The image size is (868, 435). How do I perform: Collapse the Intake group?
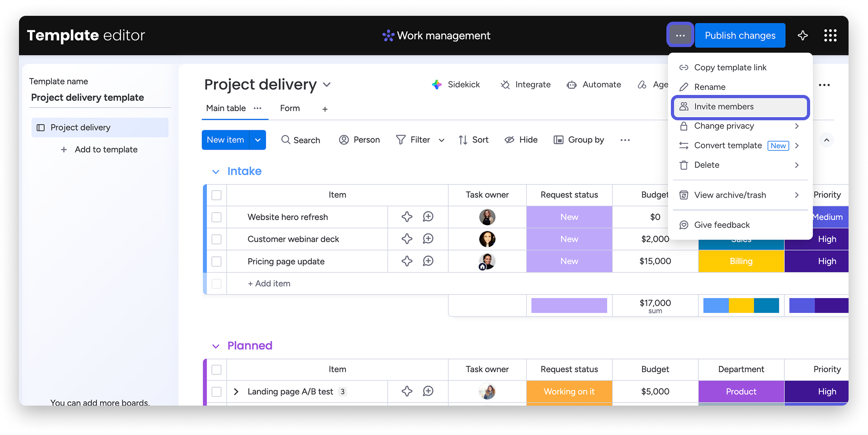coord(216,172)
